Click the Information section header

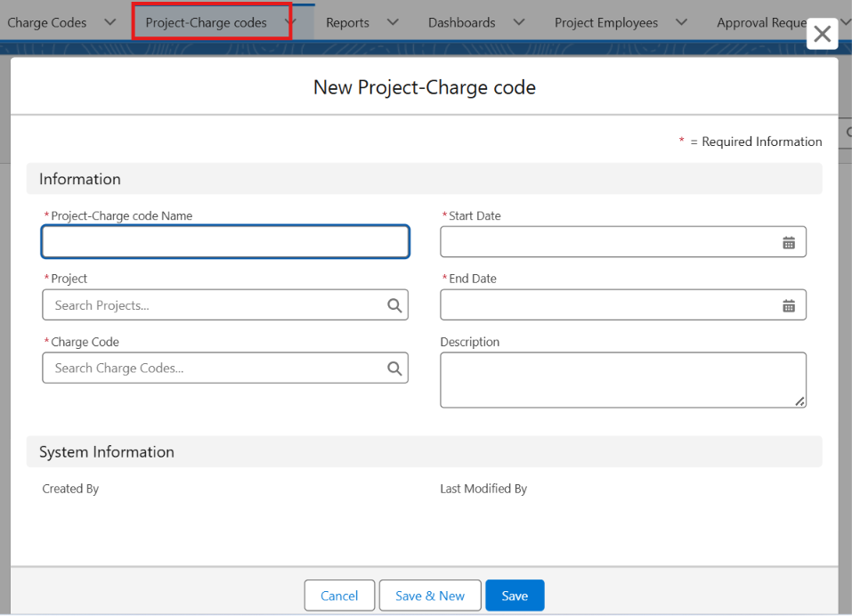coord(425,179)
